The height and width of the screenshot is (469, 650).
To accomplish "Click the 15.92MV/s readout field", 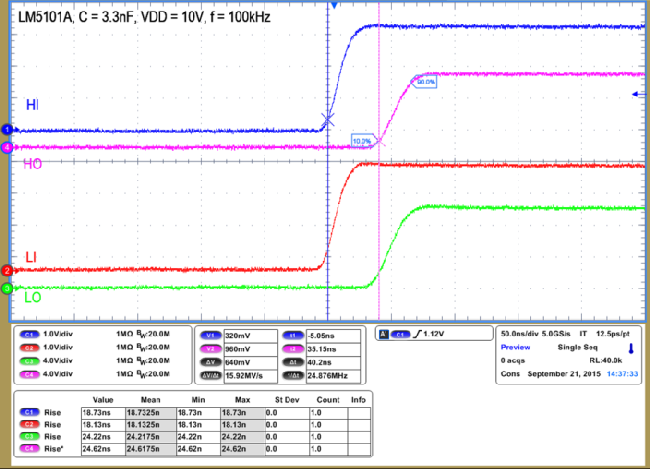I will (250, 376).
